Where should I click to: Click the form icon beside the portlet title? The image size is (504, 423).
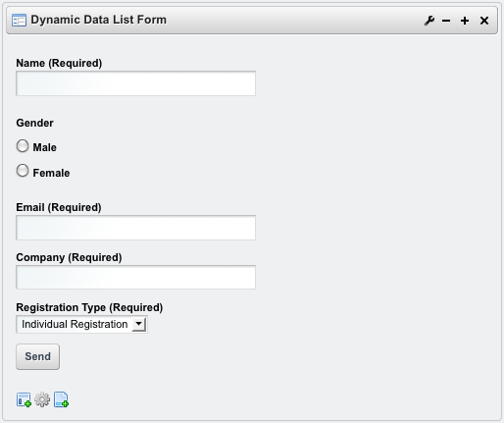pos(19,21)
